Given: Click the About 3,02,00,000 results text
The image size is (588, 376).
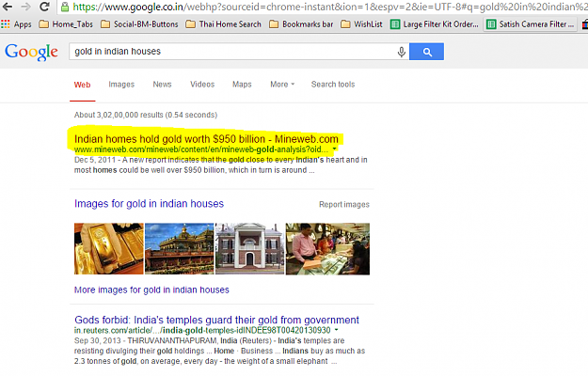Looking at the screenshot, I should (x=146, y=115).
